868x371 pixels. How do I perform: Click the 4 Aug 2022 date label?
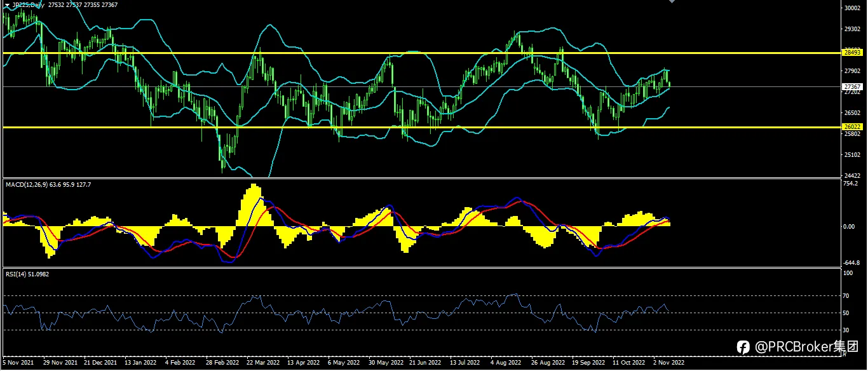[x=505, y=363]
